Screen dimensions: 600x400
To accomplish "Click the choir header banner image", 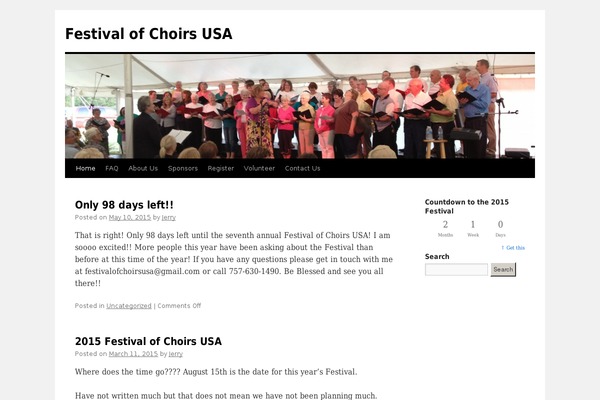I will click(300, 106).
